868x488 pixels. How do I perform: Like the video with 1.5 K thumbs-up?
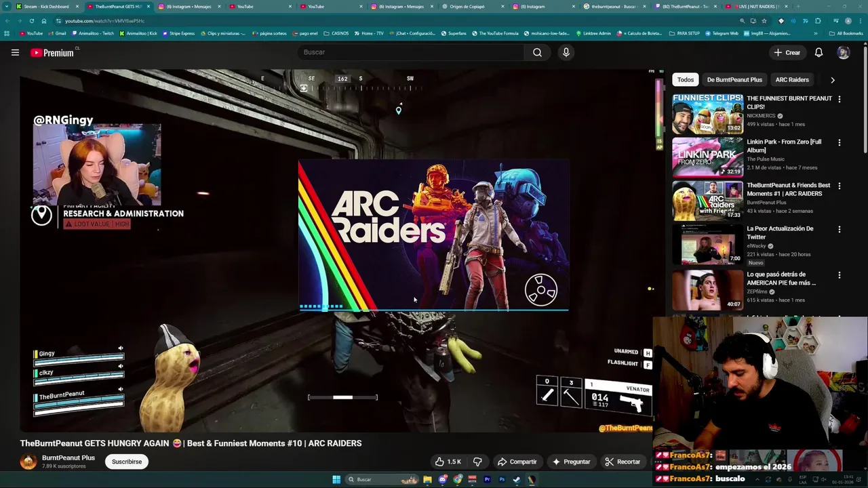pyautogui.click(x=448, y=462)
